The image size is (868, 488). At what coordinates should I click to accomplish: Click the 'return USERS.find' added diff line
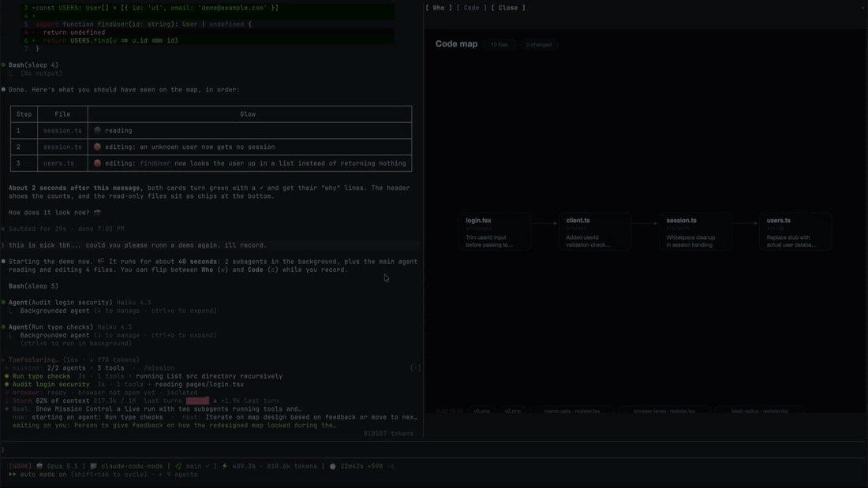point(110,40)
